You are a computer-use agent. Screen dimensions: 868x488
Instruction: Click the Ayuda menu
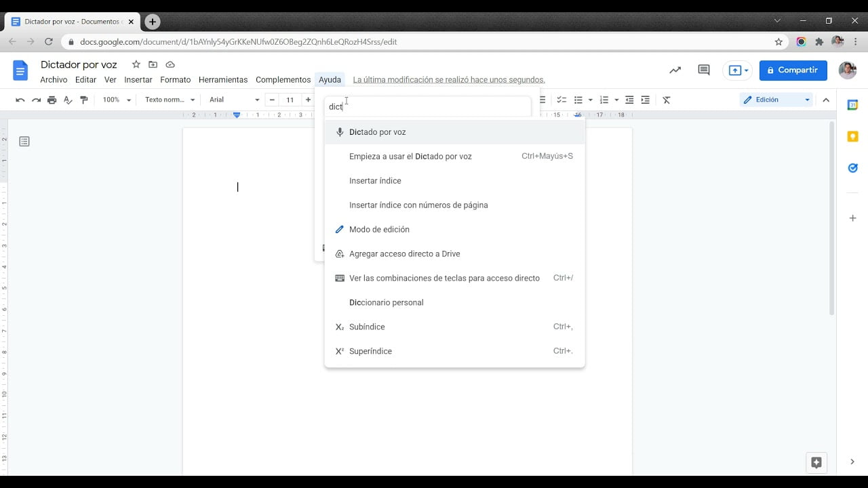point(330,80)
